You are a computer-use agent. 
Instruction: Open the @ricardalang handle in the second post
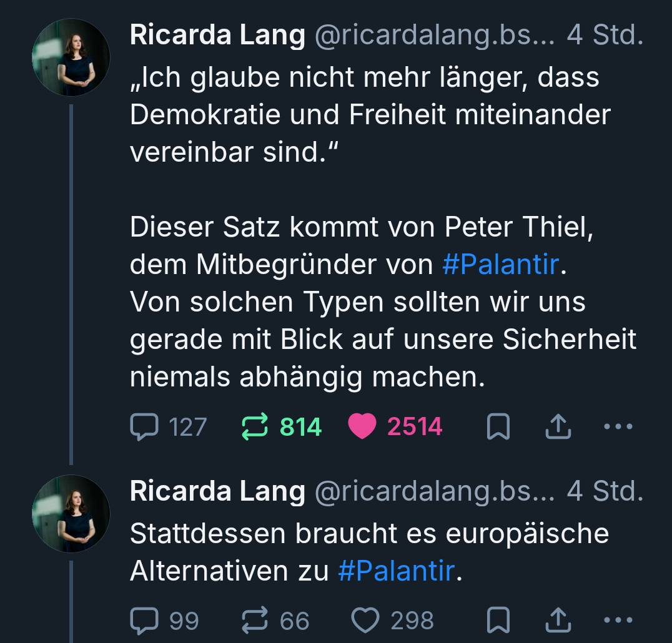435,492
